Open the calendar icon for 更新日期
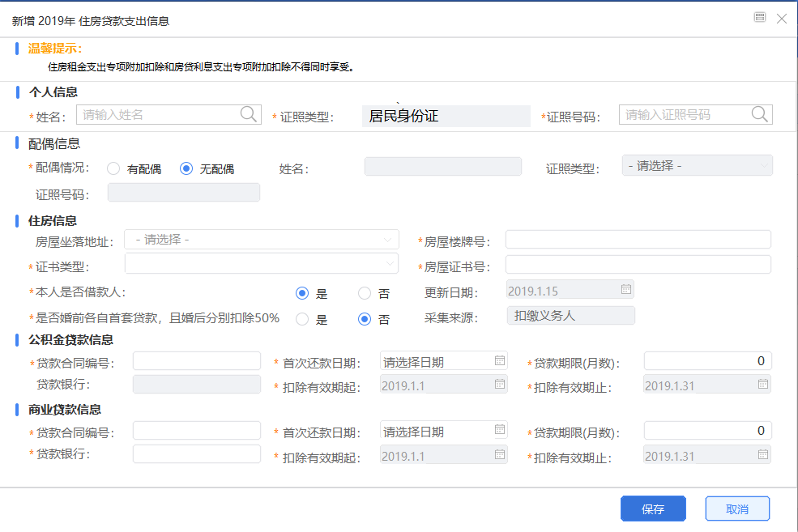This screenshot has height=532, width=798. (626, 289)
